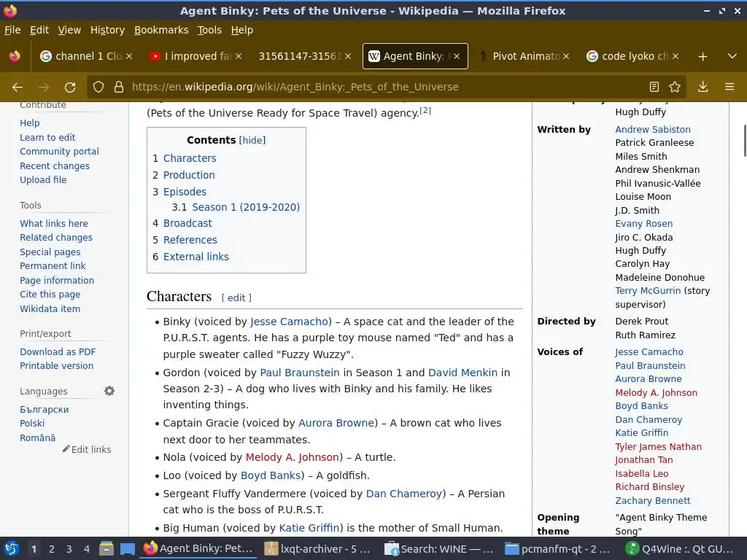Screen dimensions: 747x560
Task: Open Wikidata item sidebar link
Action: click(50, 308)
